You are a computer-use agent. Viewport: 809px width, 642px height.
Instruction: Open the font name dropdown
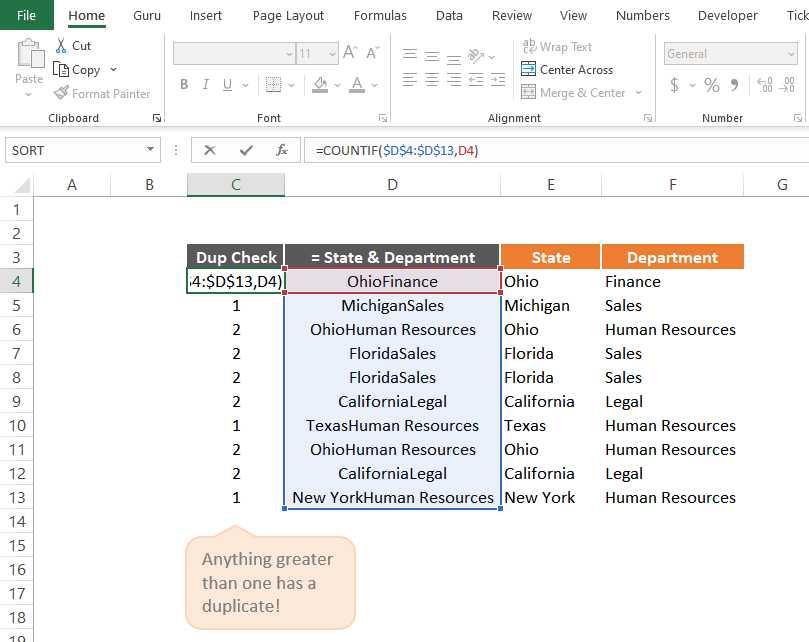(x=289, y=54)
